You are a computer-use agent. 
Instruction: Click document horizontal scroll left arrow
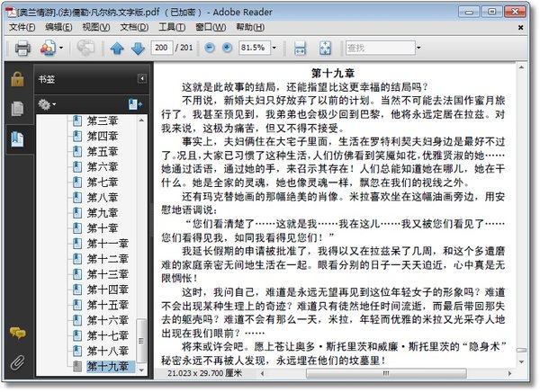[263, 373]
